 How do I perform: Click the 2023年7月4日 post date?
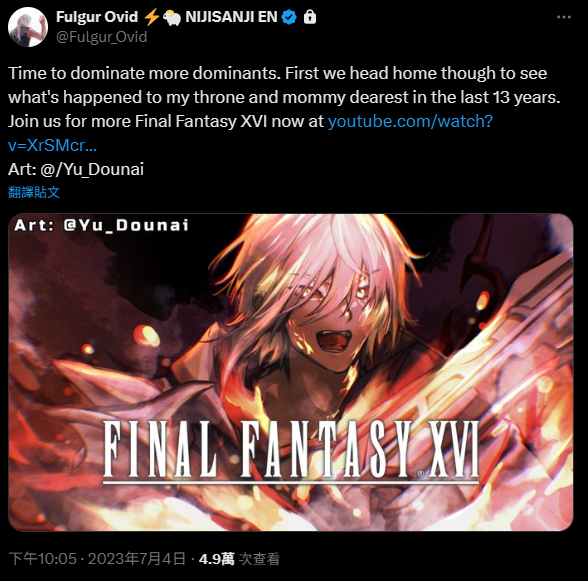[x=137, y=559]
